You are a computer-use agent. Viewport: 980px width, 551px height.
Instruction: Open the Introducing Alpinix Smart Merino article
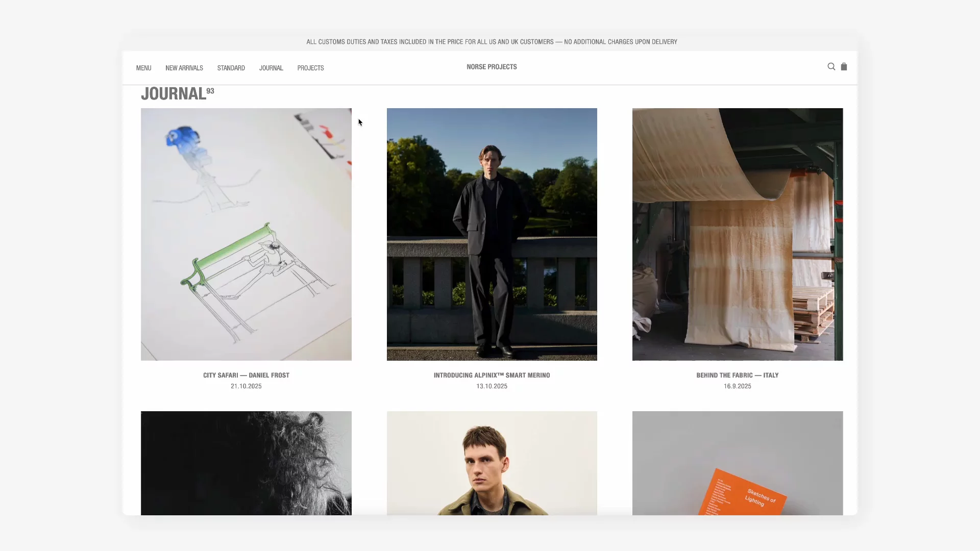pyautogui.click(x=492, y=375)
